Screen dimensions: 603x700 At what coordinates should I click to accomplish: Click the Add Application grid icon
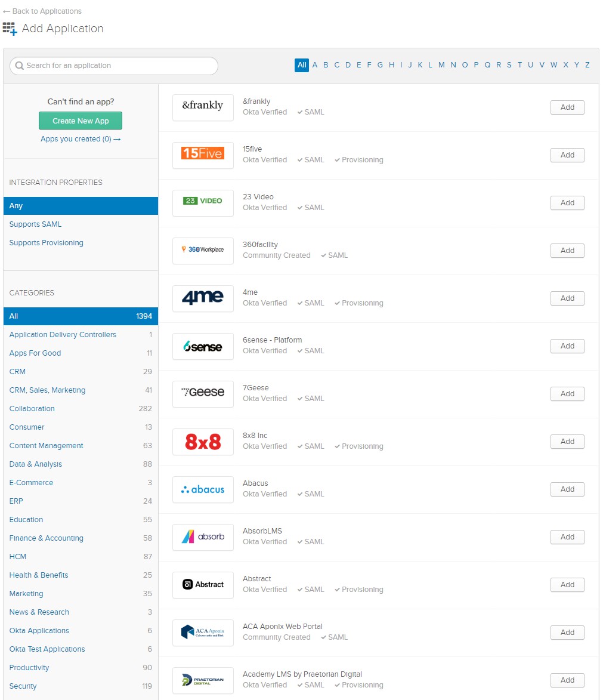point(10,29)
